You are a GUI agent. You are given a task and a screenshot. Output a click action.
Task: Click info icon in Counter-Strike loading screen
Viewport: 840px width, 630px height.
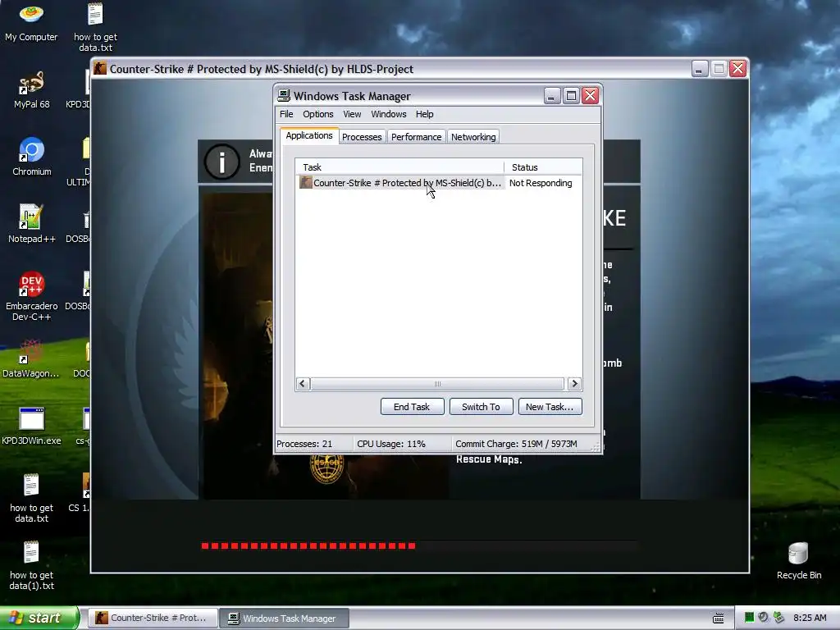click(x=221, y=162)
